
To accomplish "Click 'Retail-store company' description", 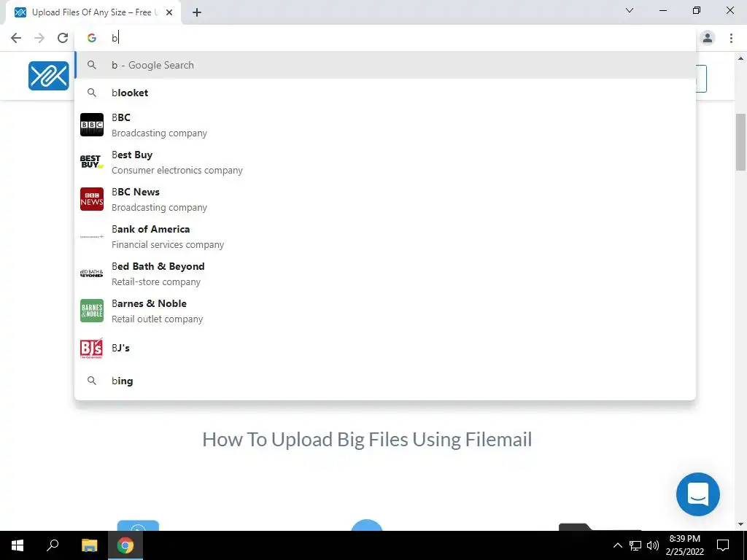I will tap(156, 282).
